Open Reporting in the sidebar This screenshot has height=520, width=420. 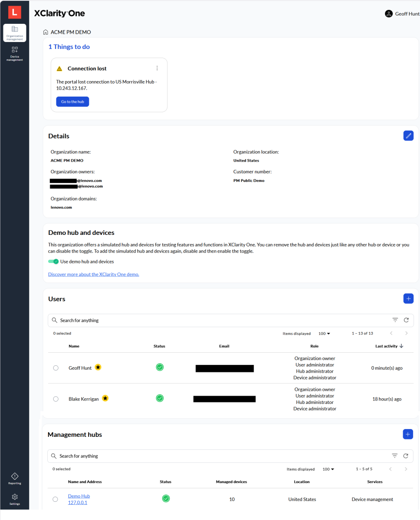pyautogui.click(x=15, y=478)
